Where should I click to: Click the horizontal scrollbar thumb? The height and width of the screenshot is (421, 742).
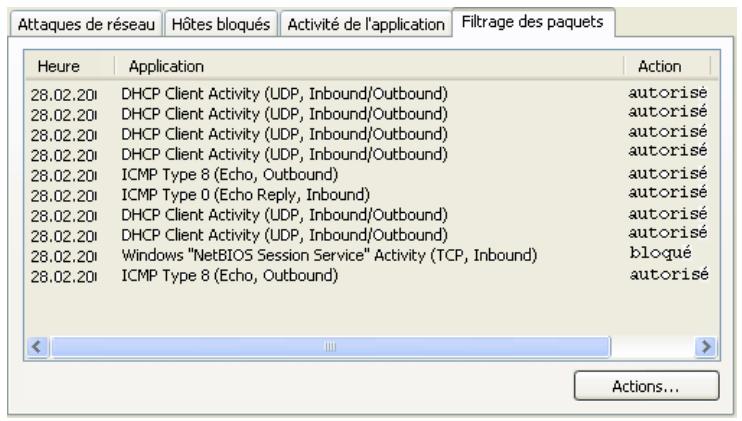tap(328, 347)
